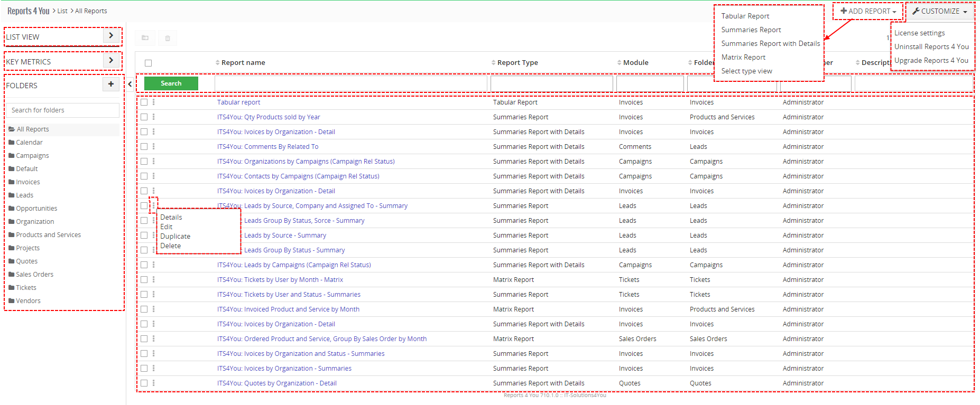This screenshot has width=980, height=405.
Task: Choose Details in row context menu
Action: (171, 218)
